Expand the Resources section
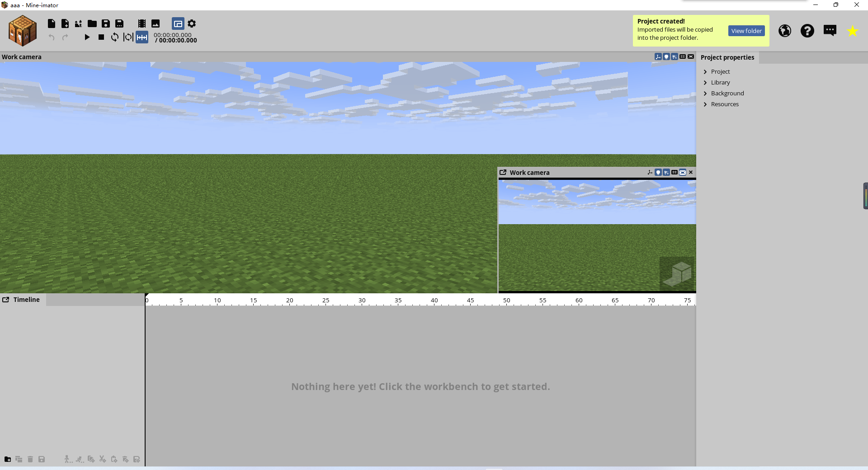 point(725,104)
